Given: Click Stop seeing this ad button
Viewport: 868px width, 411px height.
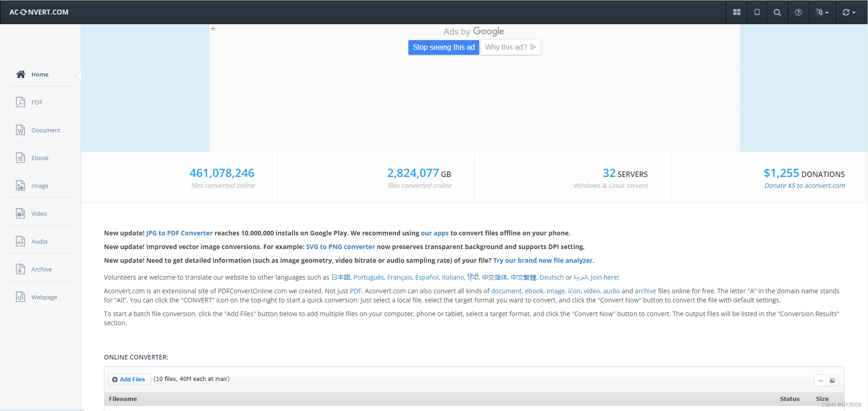Looking at the screenshot, I should (444, 47).
